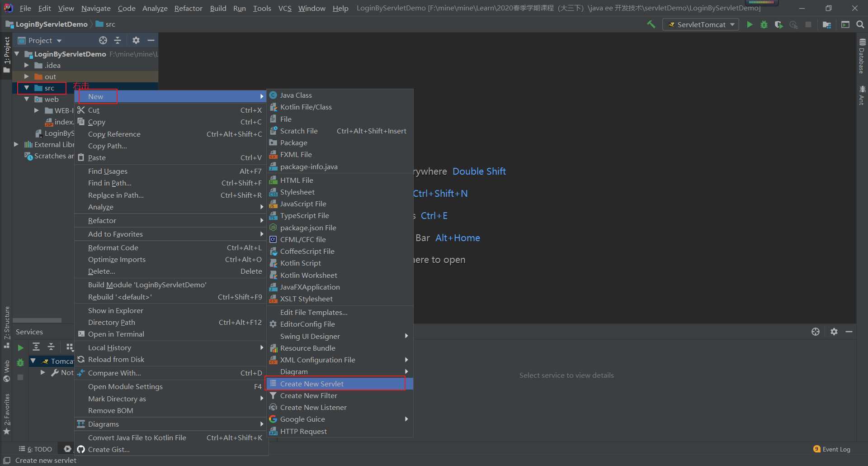Image resolution: width=868 pixels, height=466 pixels.
Task: Open XML Configuration File submenu
Action: (x=340, y=360)
